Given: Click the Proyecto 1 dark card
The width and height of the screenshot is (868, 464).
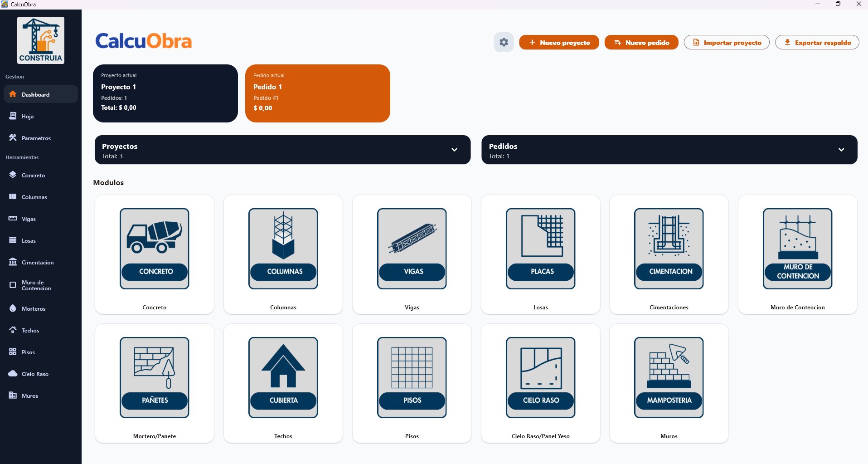Looking at the screenshot, I should click(165, 93).
